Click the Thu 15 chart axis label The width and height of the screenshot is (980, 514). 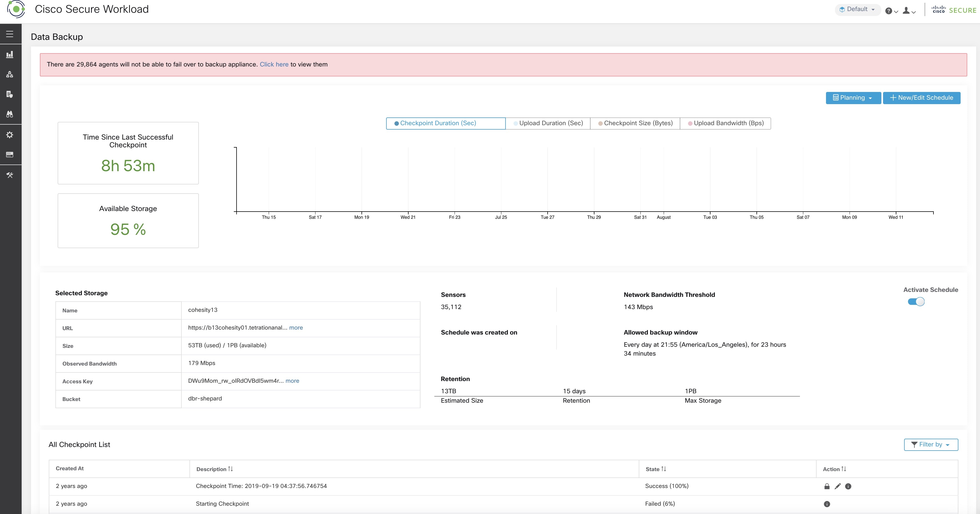[269, 217]
